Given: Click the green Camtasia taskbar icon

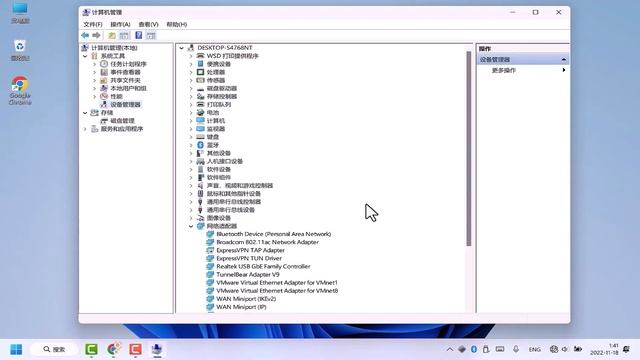Looking at the screenshot, I should 91,349.
